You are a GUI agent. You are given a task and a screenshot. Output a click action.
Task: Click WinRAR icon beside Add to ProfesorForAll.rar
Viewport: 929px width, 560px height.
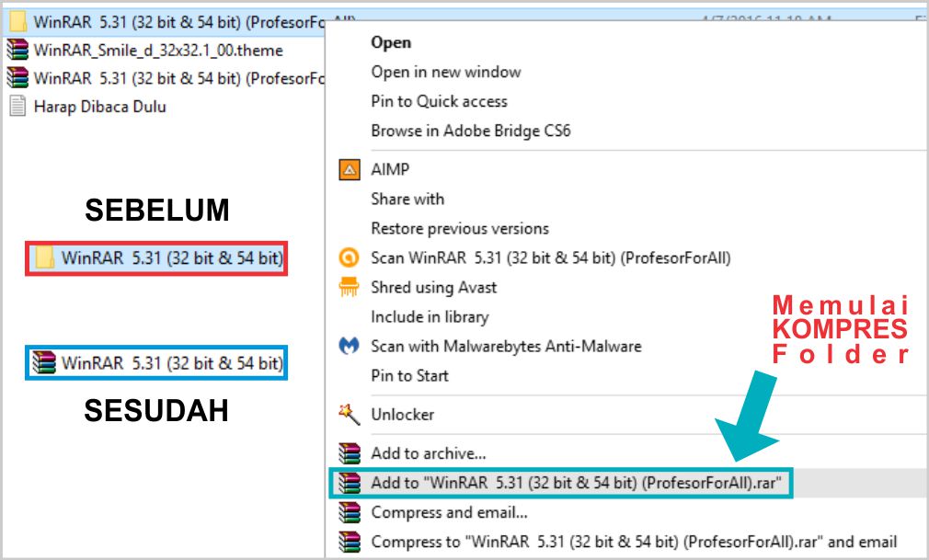click(x=349, y=483)
